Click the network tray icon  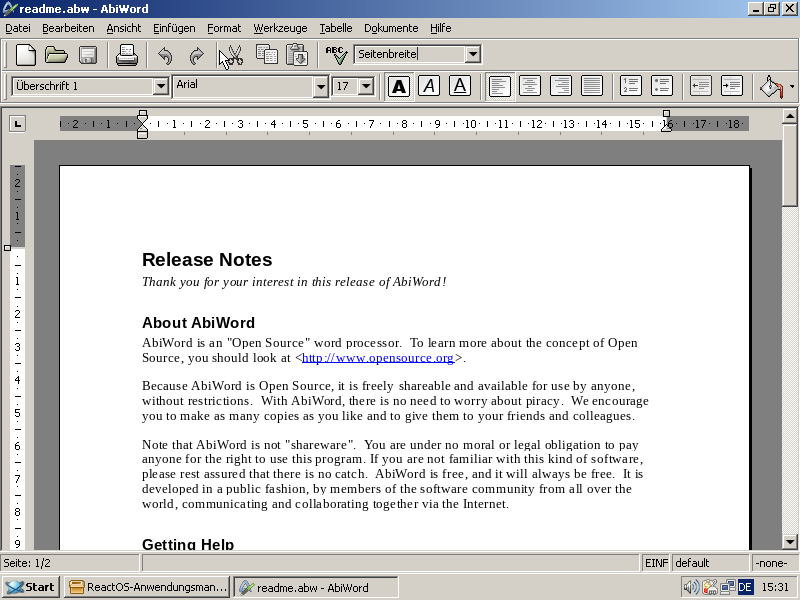[728, 587]
